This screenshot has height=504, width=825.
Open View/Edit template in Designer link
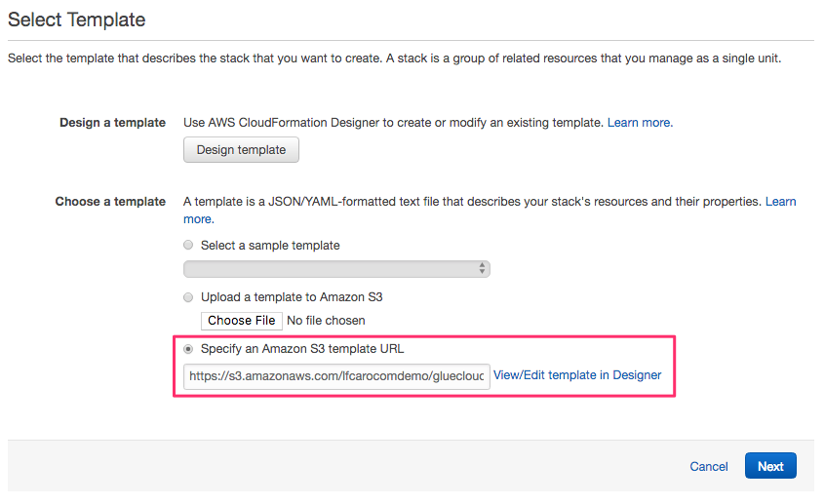(577, 375)
